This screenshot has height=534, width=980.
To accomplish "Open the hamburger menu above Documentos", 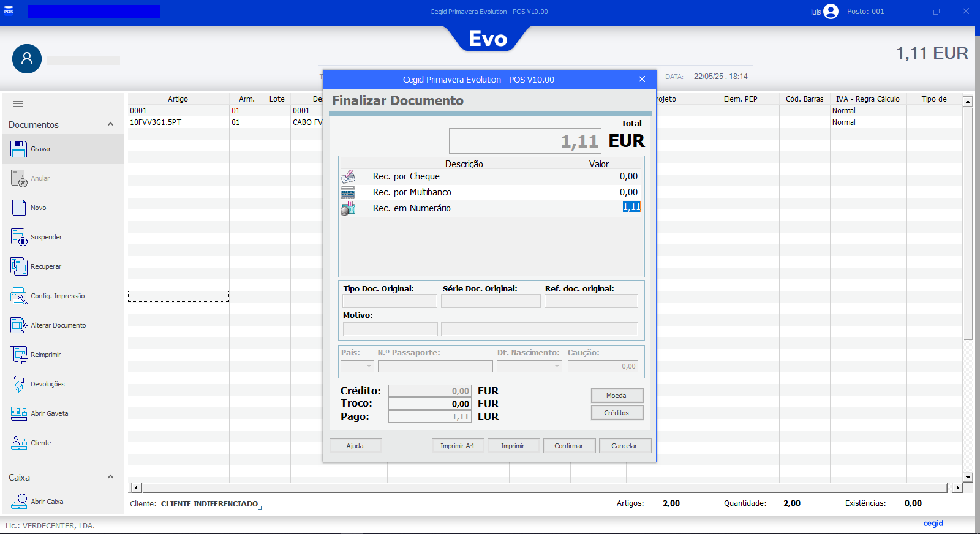I will (x=18, y=104).
